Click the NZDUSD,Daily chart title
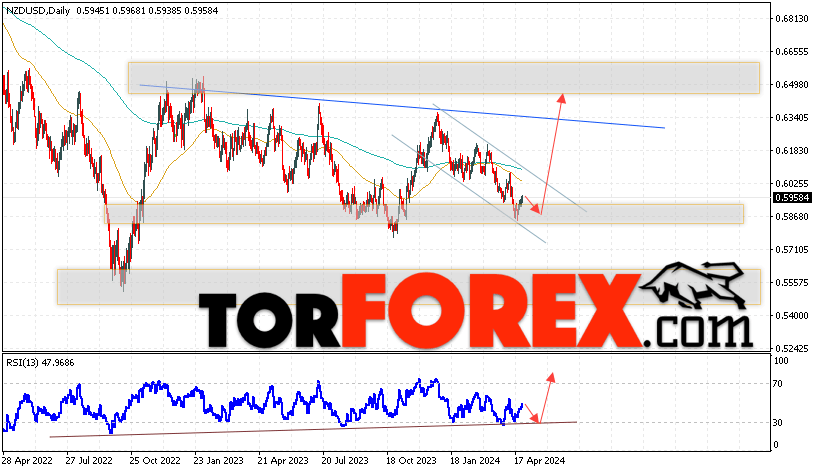 pos(38,10)
